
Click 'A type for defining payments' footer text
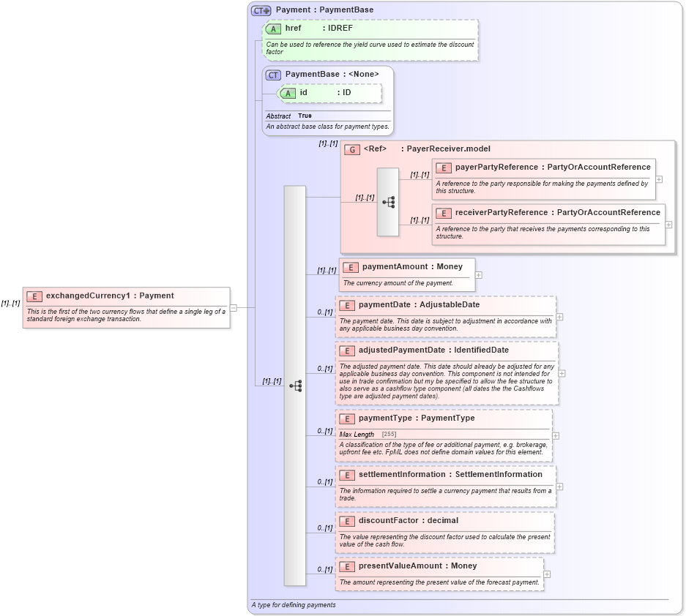(x=294, y=605)
